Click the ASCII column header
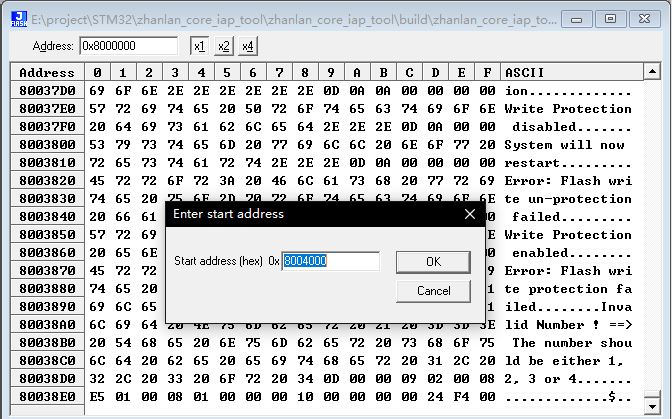 click(x=572, y=72)
